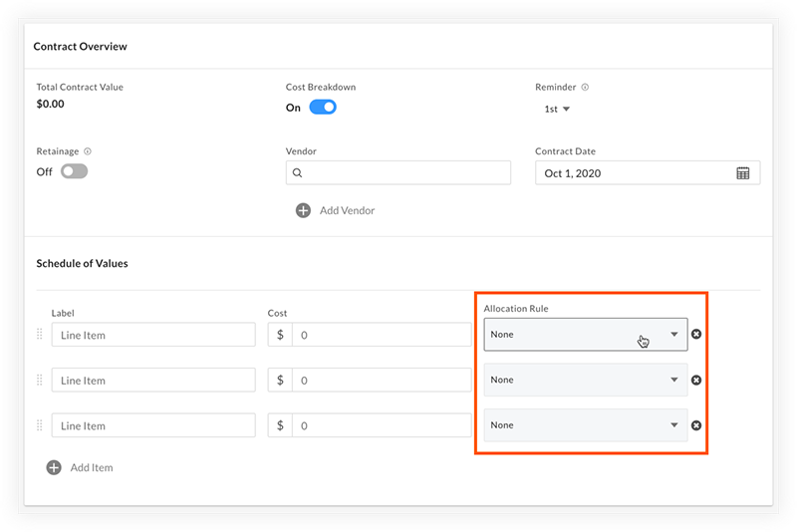This screenshot has width=797, height=532.
Task: Click the Reminder info icon
Action: pyautogui.click(x=585, y=87)
